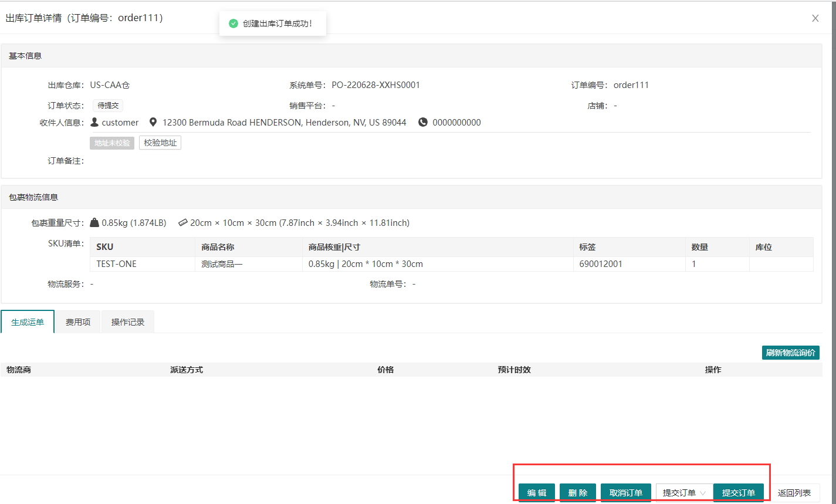The height and width of the screenshot is (504, 836).
Task: Switch to the 操作记录 tab
Action: coord(128,322)
